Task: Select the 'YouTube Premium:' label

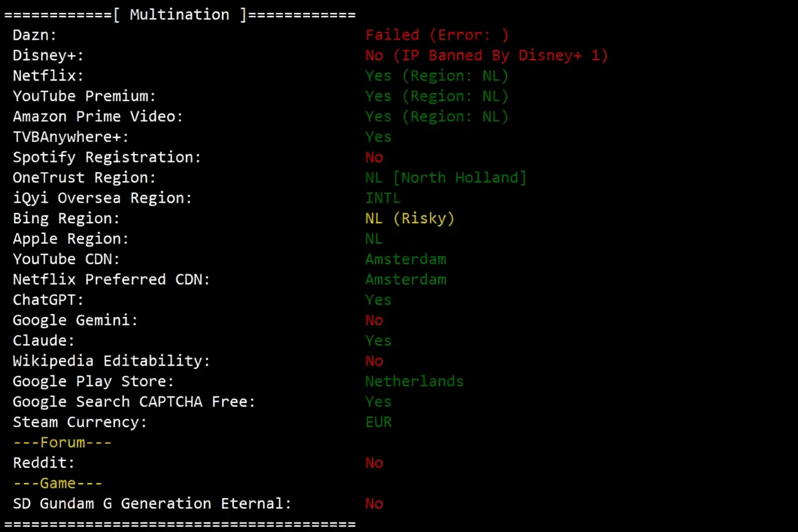Action: tap(84, 97)
